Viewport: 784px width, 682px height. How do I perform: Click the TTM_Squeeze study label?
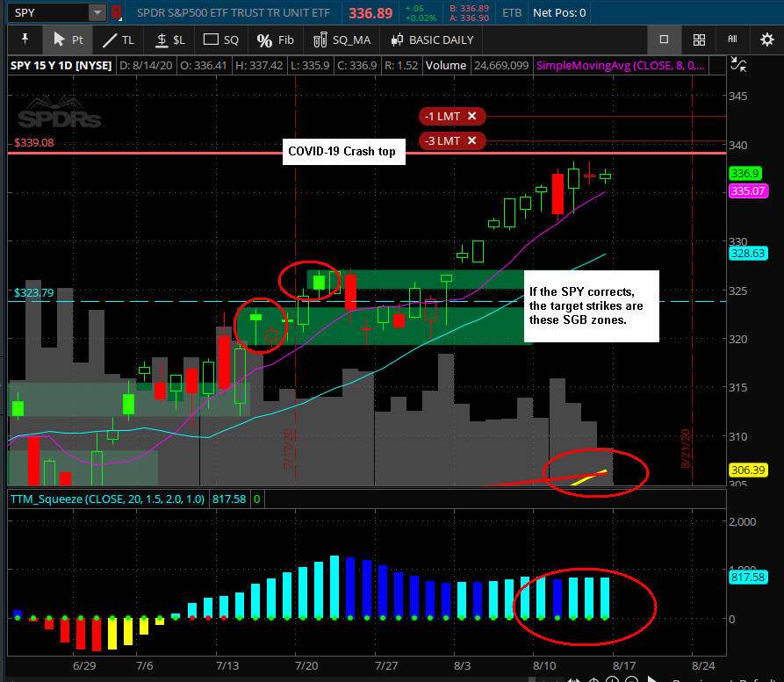[x=107, y=499]
